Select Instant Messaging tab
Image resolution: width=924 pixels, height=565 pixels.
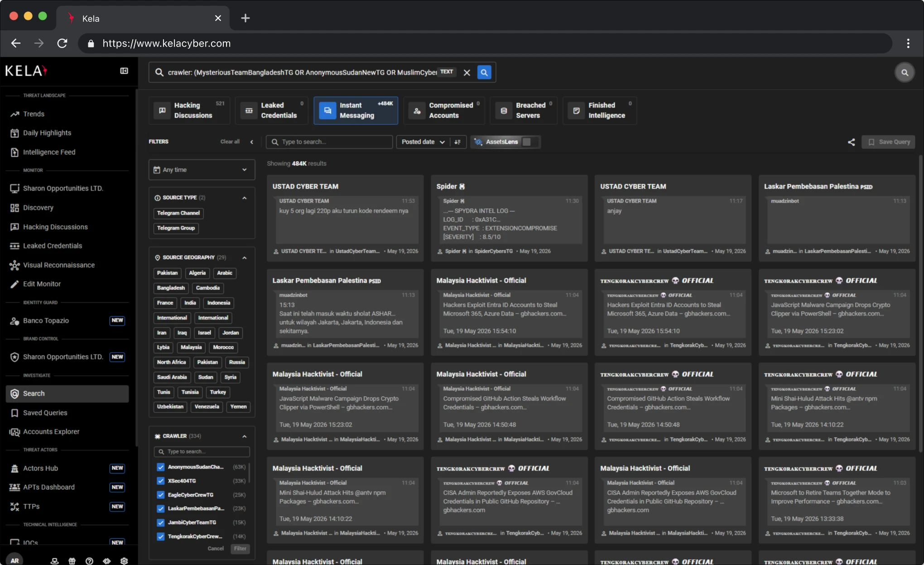(x=356, y=110)
